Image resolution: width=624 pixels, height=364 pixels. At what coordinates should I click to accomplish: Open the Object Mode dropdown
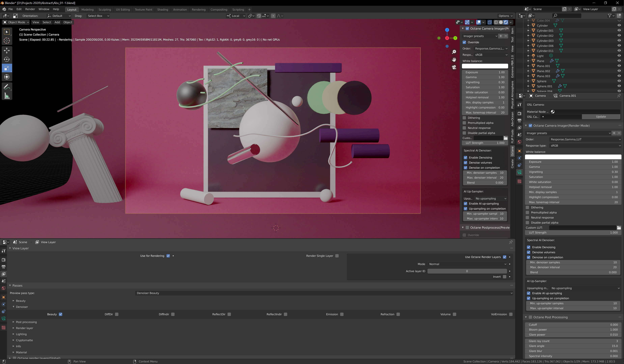pos(16,22)
